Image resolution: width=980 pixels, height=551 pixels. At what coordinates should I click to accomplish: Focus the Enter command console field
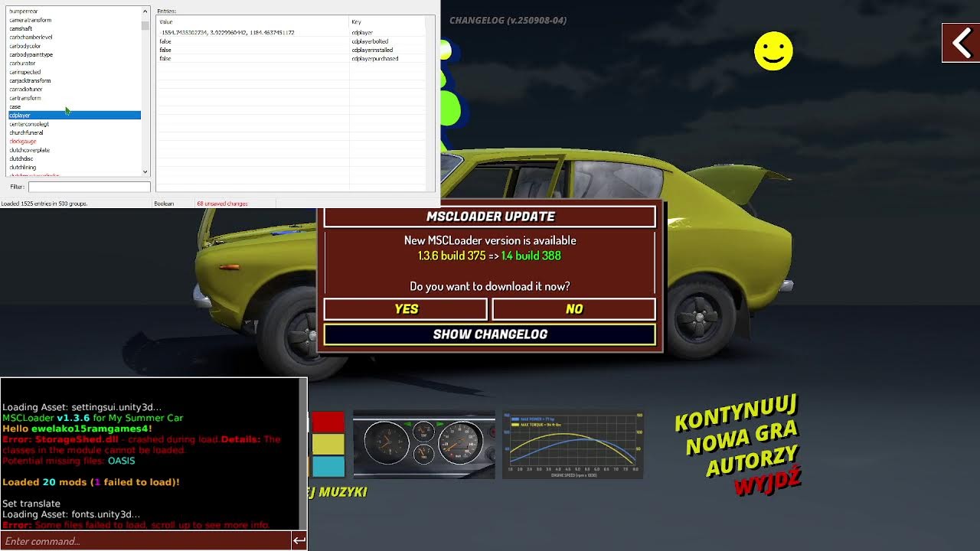coord(145,541)
